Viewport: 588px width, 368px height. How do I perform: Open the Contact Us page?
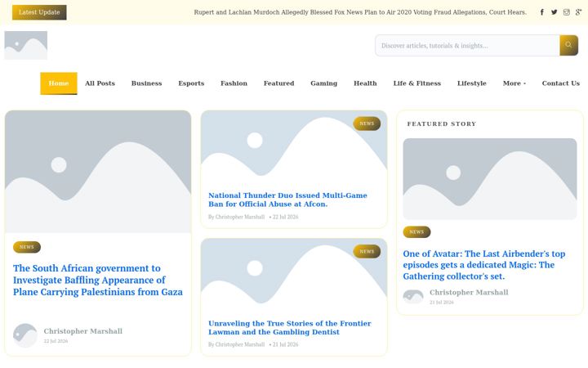[x=560, y=83]
